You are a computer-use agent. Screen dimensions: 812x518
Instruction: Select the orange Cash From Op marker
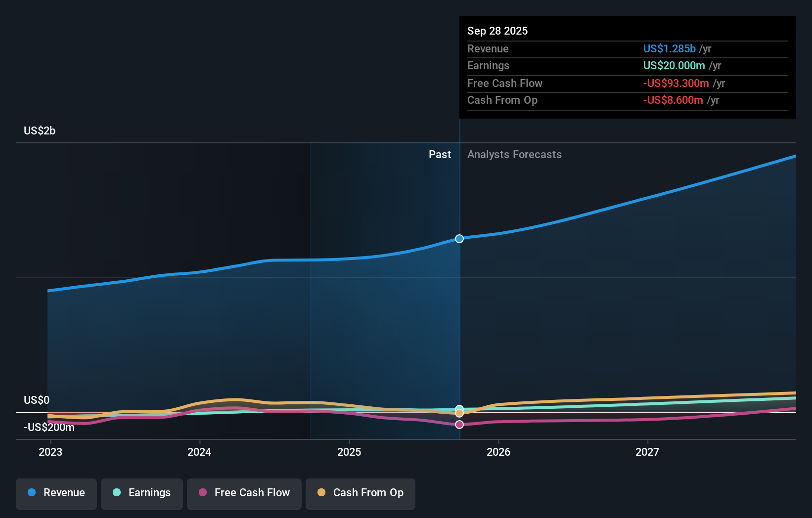459,413
